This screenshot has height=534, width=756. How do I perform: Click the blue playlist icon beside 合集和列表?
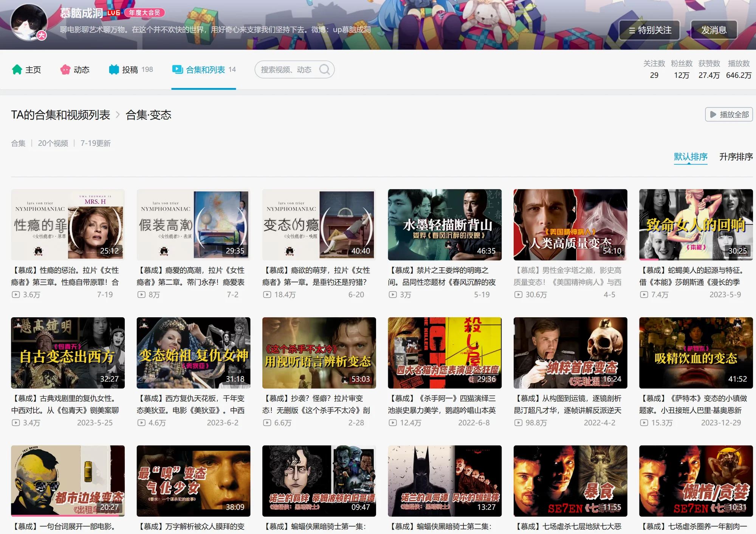tap(177, 70)
